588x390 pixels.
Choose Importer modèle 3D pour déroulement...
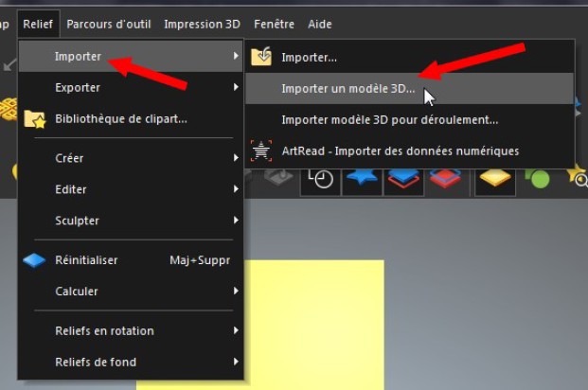click(x=409, y=119)
